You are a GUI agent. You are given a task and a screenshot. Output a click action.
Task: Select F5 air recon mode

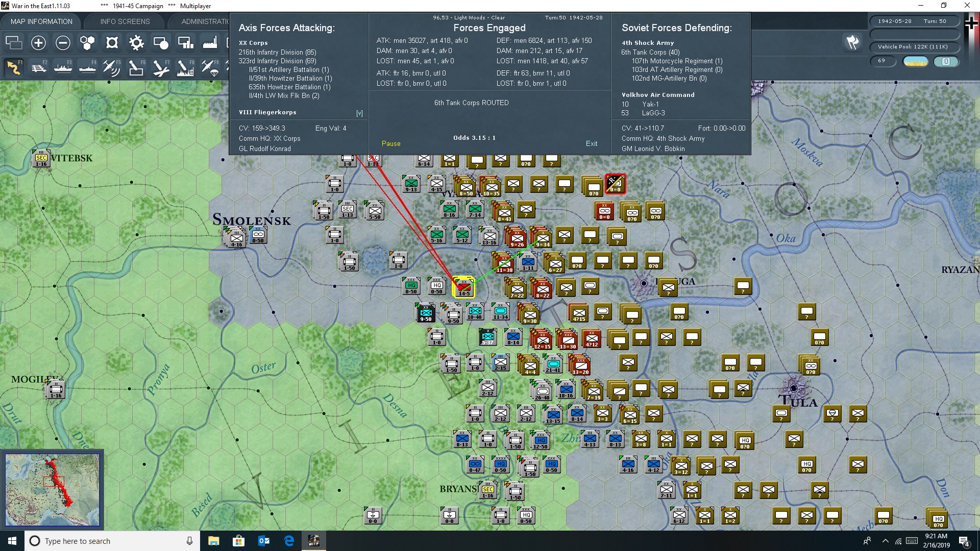click(112, 67)
